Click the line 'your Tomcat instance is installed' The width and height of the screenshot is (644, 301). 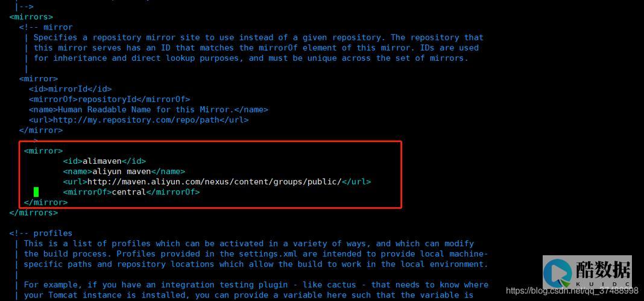249,294
